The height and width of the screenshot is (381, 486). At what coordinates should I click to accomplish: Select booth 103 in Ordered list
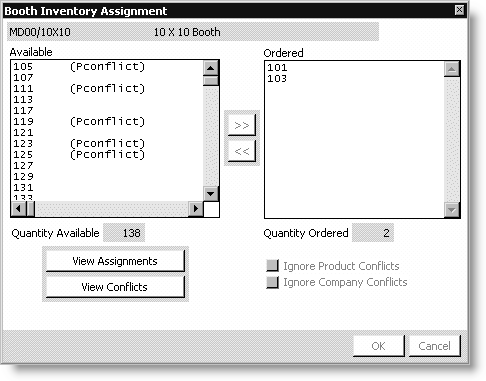tap(355, 78)
